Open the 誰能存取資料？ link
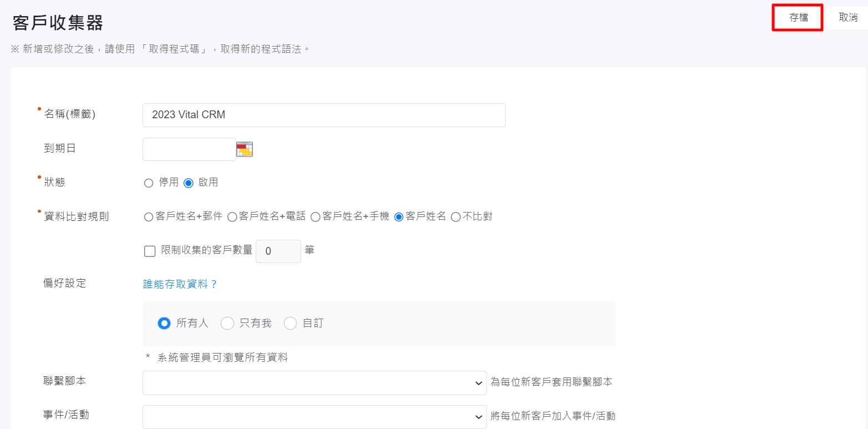The image size is (868, 429). pyautogui.click(x=180, y=284)
